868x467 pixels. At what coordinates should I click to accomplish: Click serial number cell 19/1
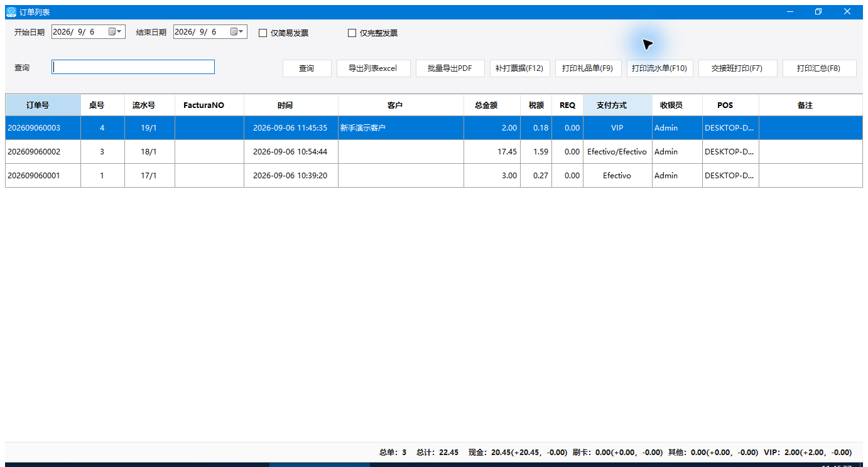click(149, 128)
